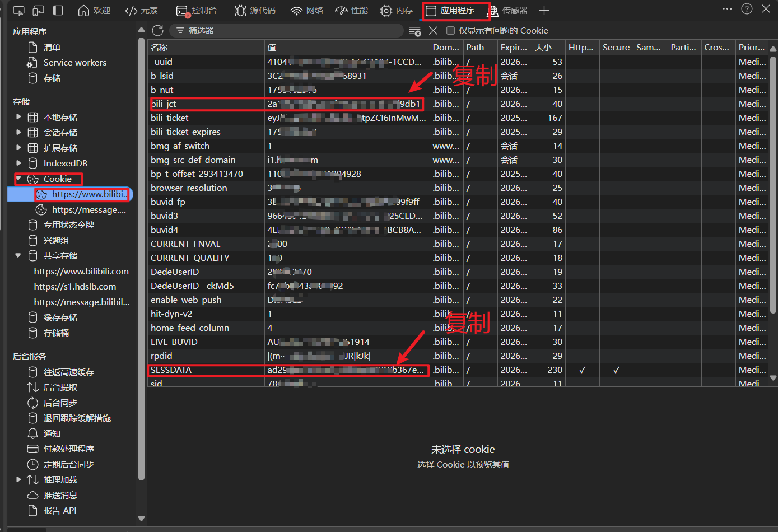The width and height of the screenshot is (778, 532).
Task: Open 报告 API in the sidebar
Action: point(60,511)
